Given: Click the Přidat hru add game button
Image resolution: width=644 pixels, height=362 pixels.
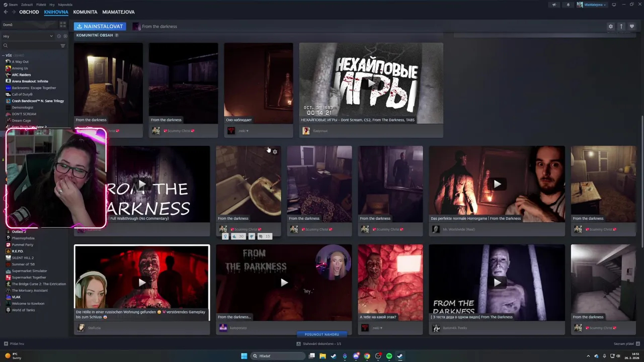Looking at the screenshot, I should point(14,344).
